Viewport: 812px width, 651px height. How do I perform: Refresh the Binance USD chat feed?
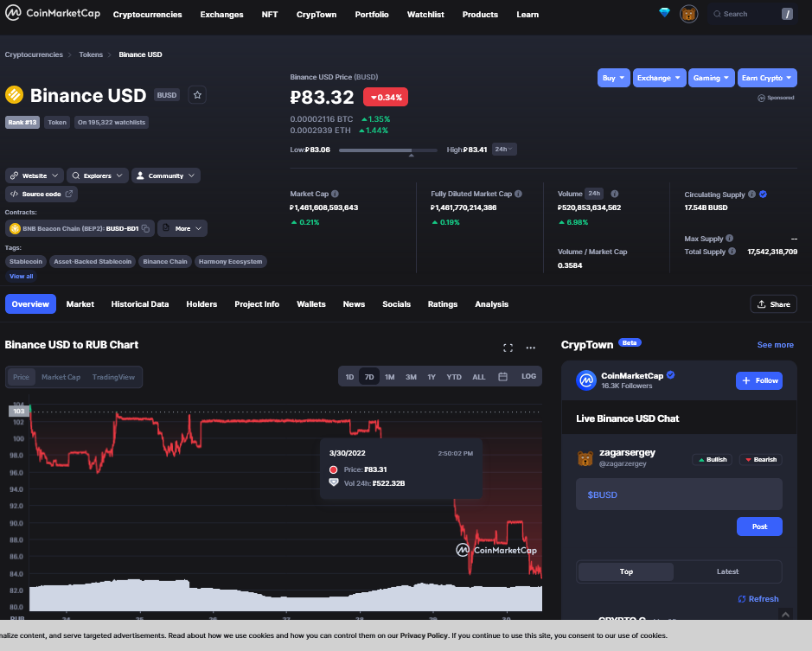pyautogui.click(x=758, y=598)
